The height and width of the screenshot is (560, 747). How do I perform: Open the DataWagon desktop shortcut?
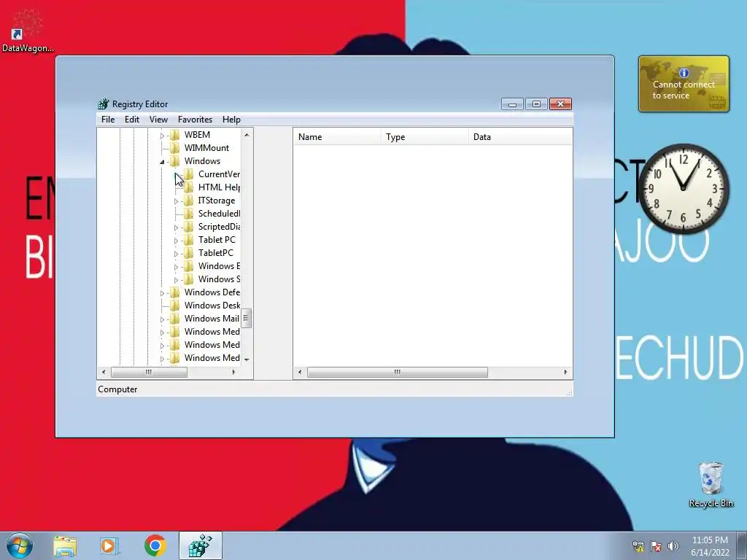click(x=27, y=31)
